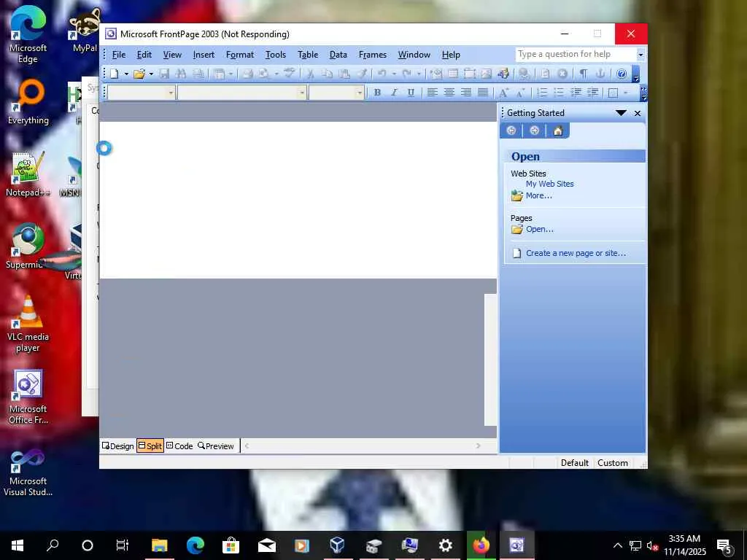Switch to the Code view tab

tap(179, 446)
